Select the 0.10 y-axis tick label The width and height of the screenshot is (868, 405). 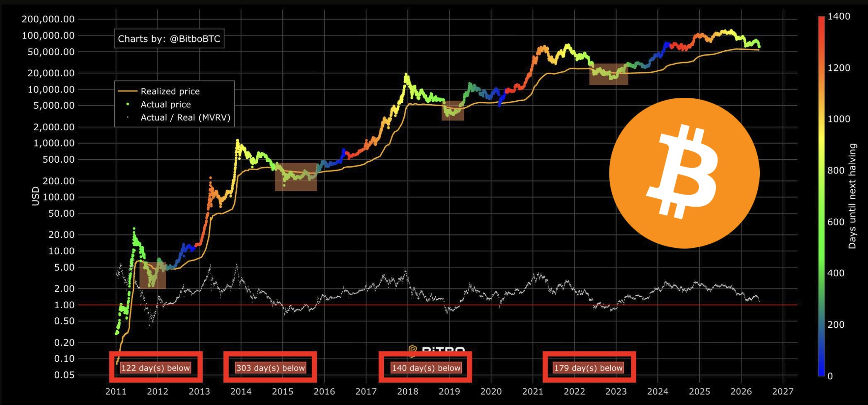pos(64,359)
